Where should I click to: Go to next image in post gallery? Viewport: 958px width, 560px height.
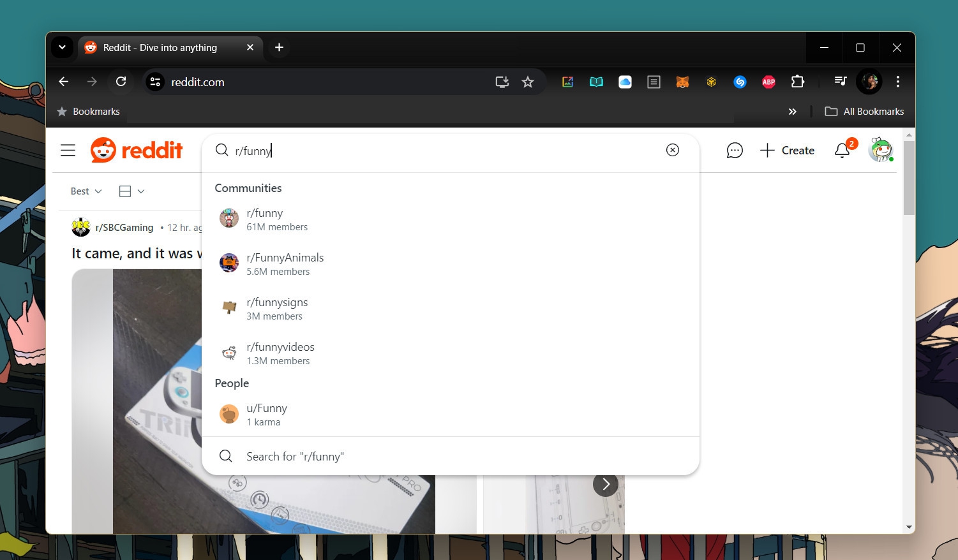606,485
